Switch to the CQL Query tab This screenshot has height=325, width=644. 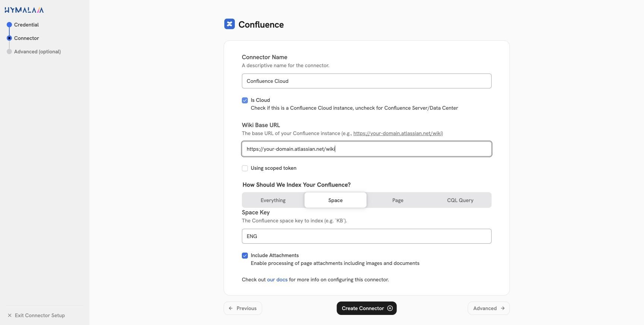point(460,200)
